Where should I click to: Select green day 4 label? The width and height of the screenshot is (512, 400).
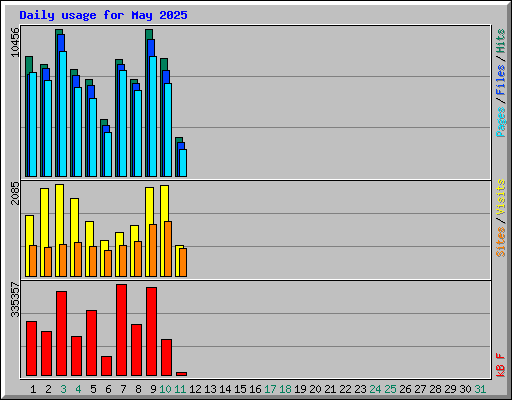(78, 389)
